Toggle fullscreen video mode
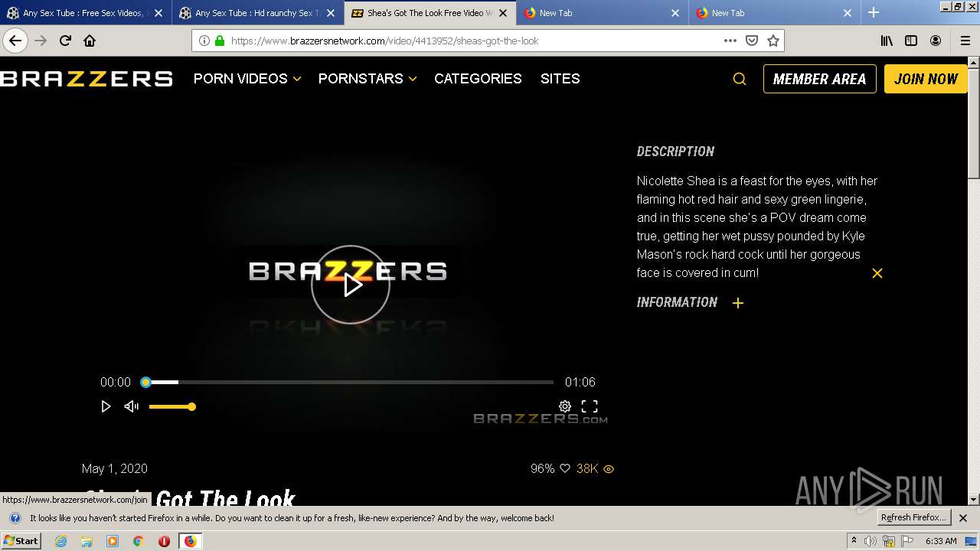Screen dimensions: 980x551 (x=590, y=406)
